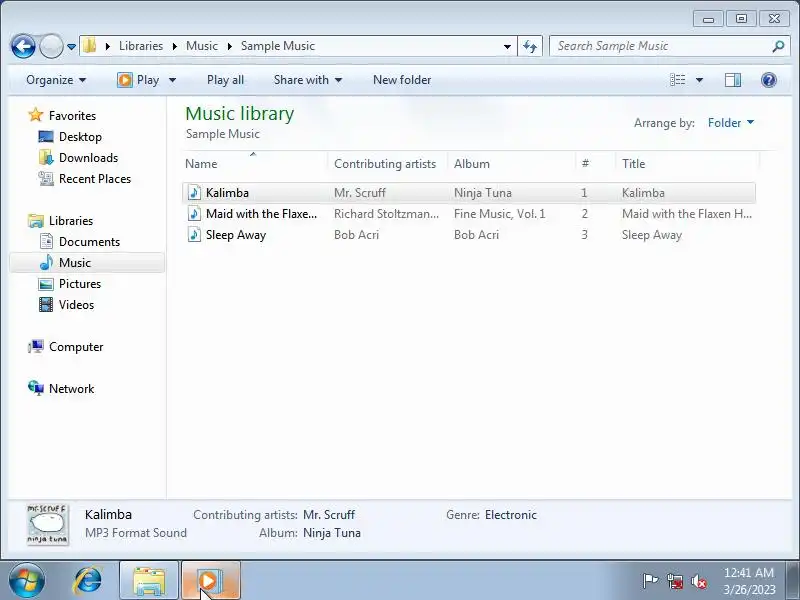Open the Windows Start menu
This screenshot has height=600, width=800.
27,580
